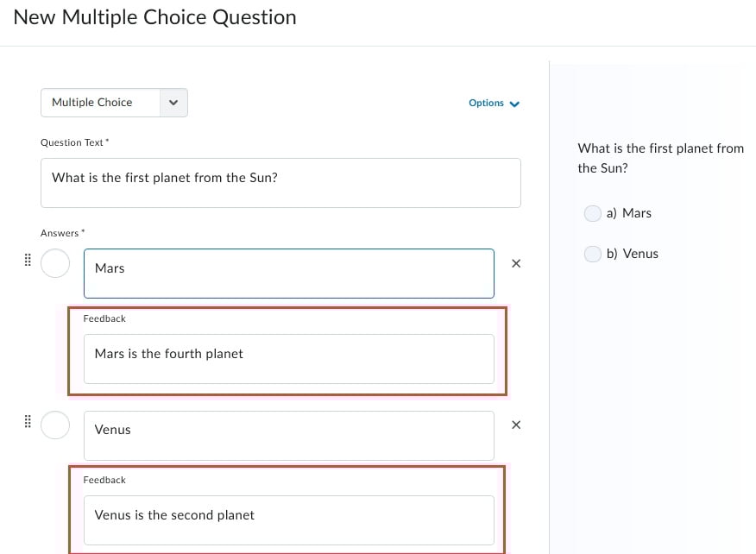Mark Venus as the correct answer
Screen dimensions: 756x554
(55, 425)
